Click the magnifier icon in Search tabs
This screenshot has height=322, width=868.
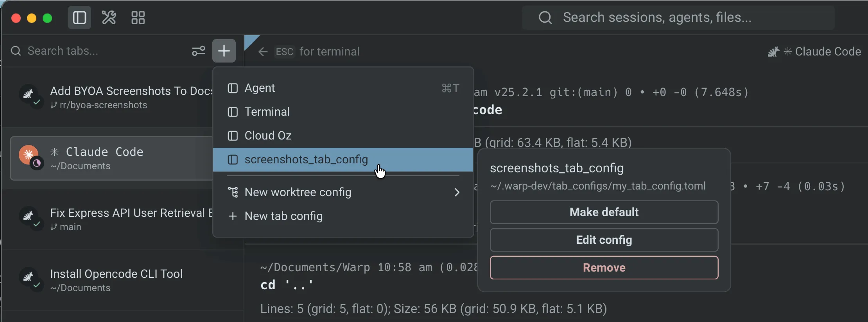click(16, 51)
